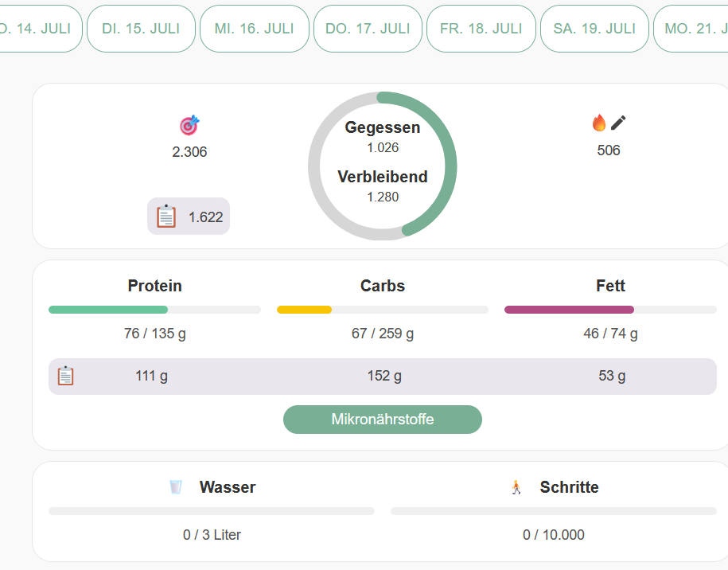Open the Mikronährstoffe details
728x570 pixels.
(x=383, y=420)
